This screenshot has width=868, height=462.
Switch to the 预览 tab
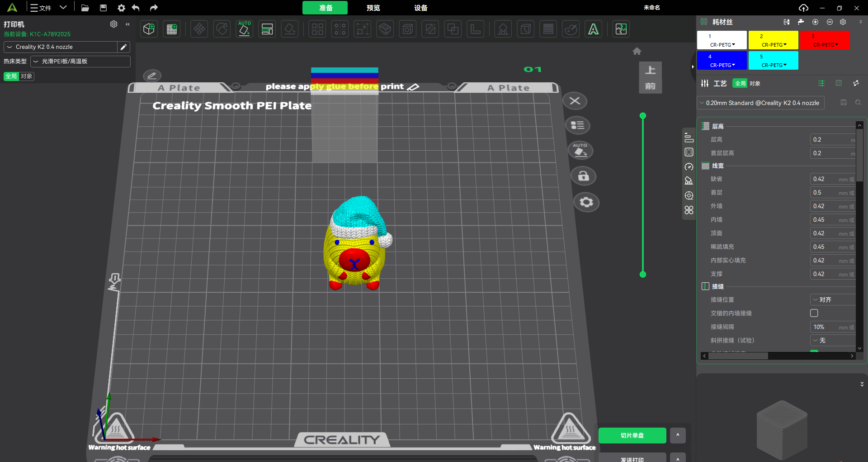click(x=373, y=8)
